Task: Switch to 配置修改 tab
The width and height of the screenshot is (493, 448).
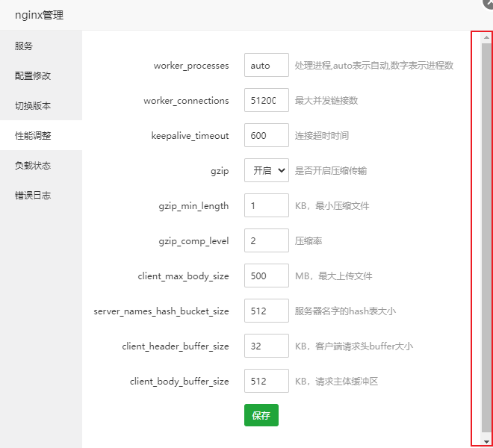Action: tap(41, 75)
